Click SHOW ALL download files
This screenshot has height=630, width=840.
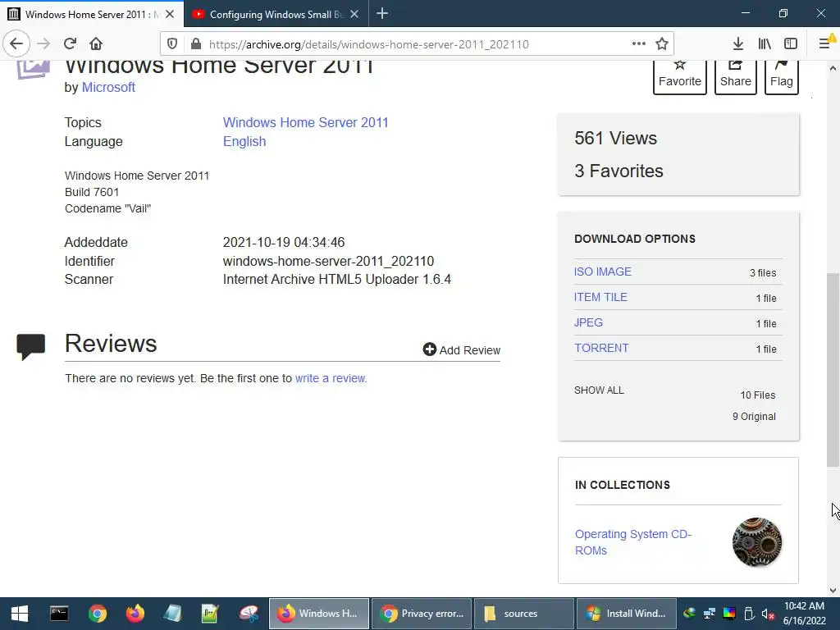click(x=599, y=390)
